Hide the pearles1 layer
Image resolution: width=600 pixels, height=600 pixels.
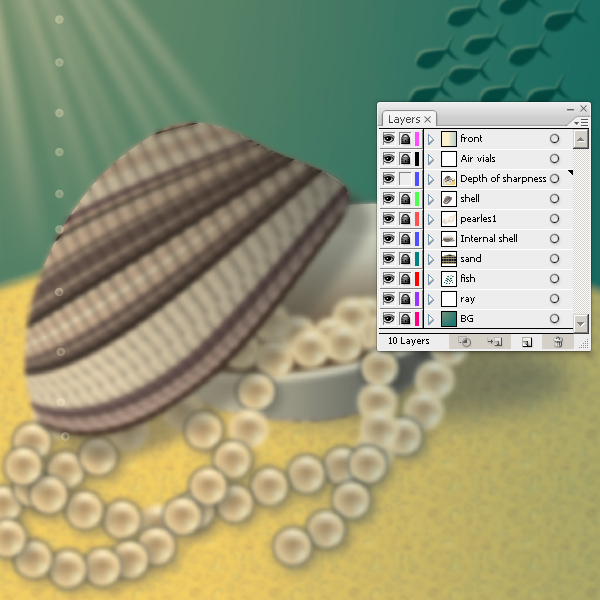pos(388,218)
